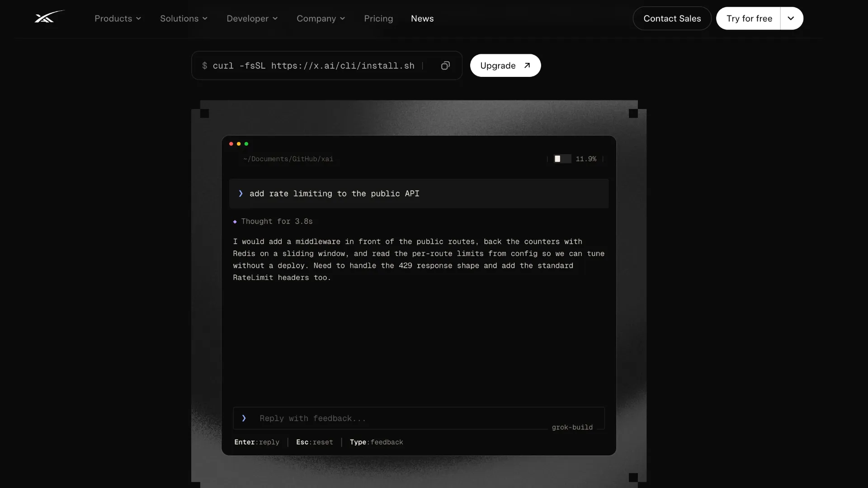
Task: Click the xAI logo in header
Action: (49, 17)
